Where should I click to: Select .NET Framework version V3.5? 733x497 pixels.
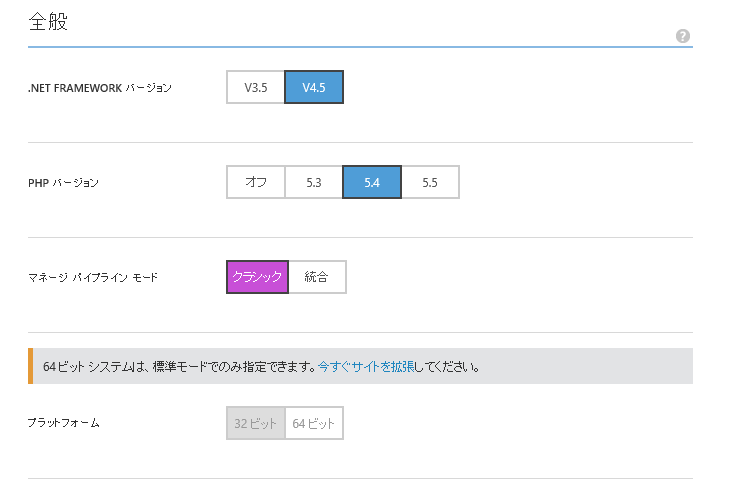tap(256, 87)
